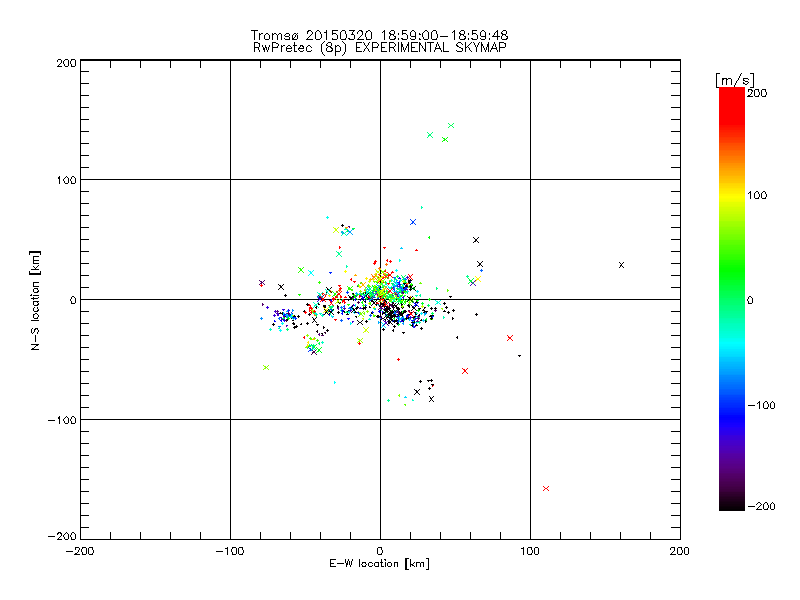The height and width of the screenshot is (600, 800).
Task: Click the green band of the colorbar near 0
Action: (x=732, y=300)
